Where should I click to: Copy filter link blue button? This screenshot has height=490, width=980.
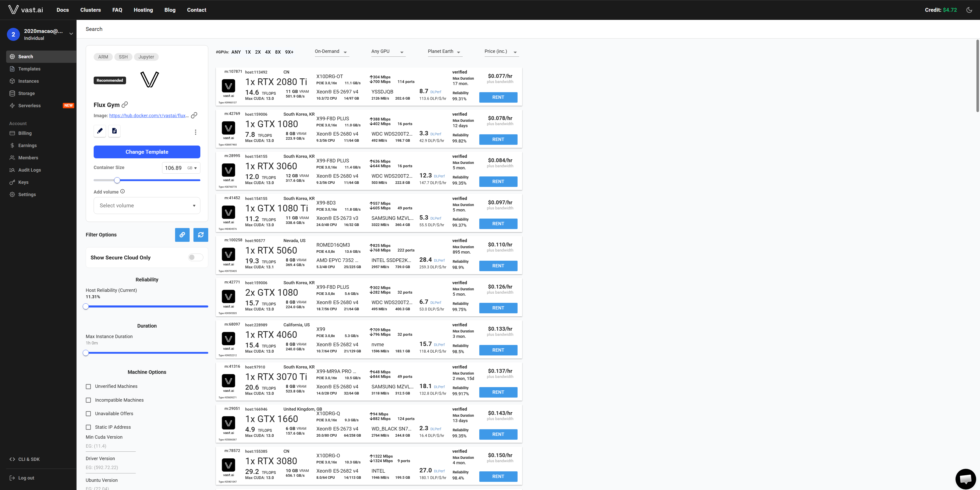coord(182,235)
